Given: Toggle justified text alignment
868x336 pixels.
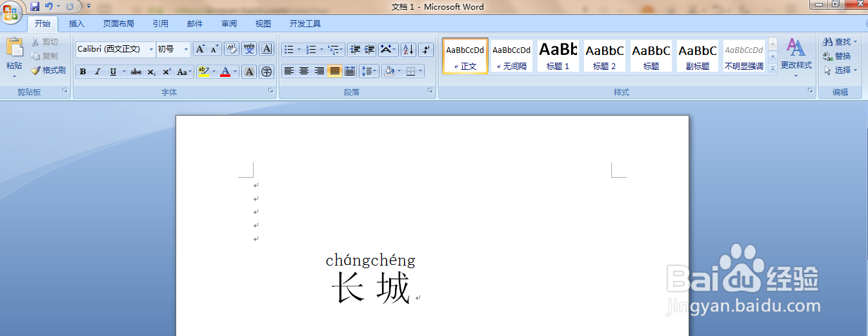Looking at the screenshot, I should (334, 71).
